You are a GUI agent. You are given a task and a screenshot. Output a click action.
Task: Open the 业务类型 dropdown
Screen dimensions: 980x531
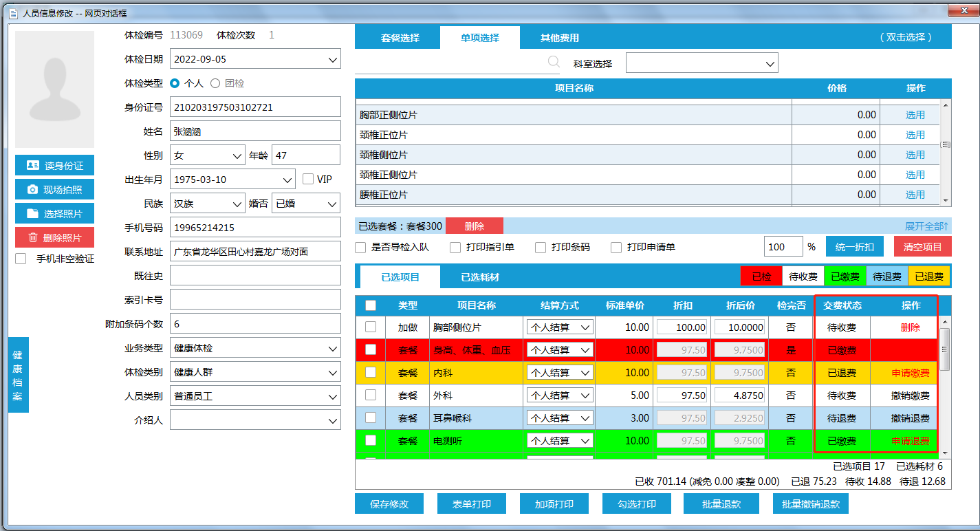[x=333, y=349]
